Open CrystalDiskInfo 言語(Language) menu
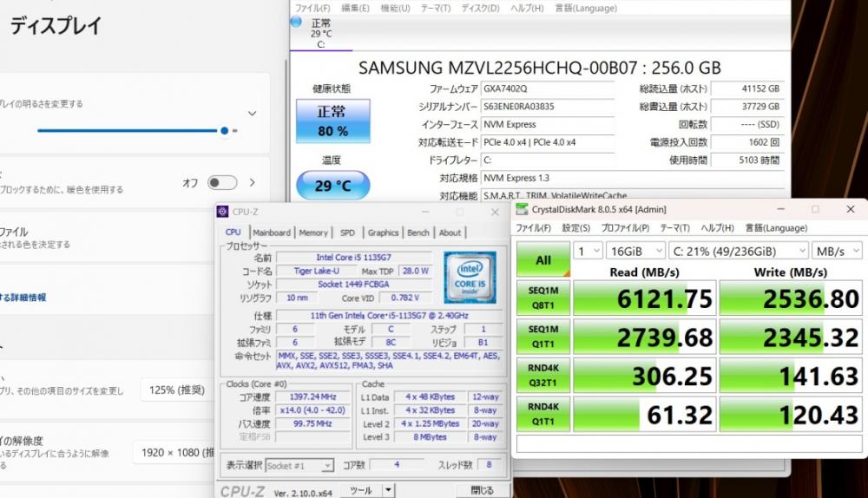 [586, 8]
